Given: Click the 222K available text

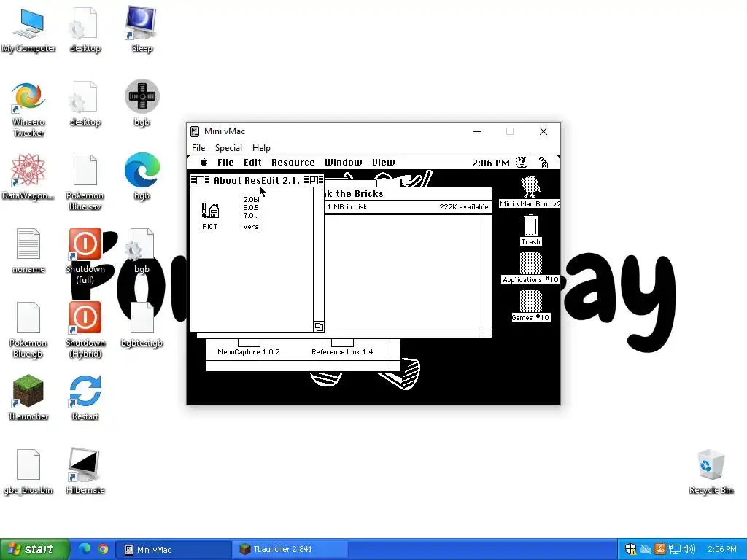Looking at the screenshot, I should tap(463, 206).
